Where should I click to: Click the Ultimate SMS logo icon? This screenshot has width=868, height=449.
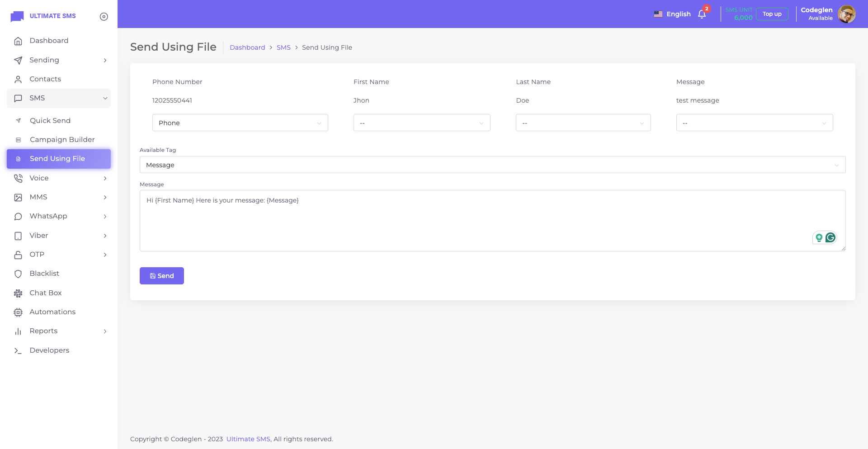click(17, 16)
